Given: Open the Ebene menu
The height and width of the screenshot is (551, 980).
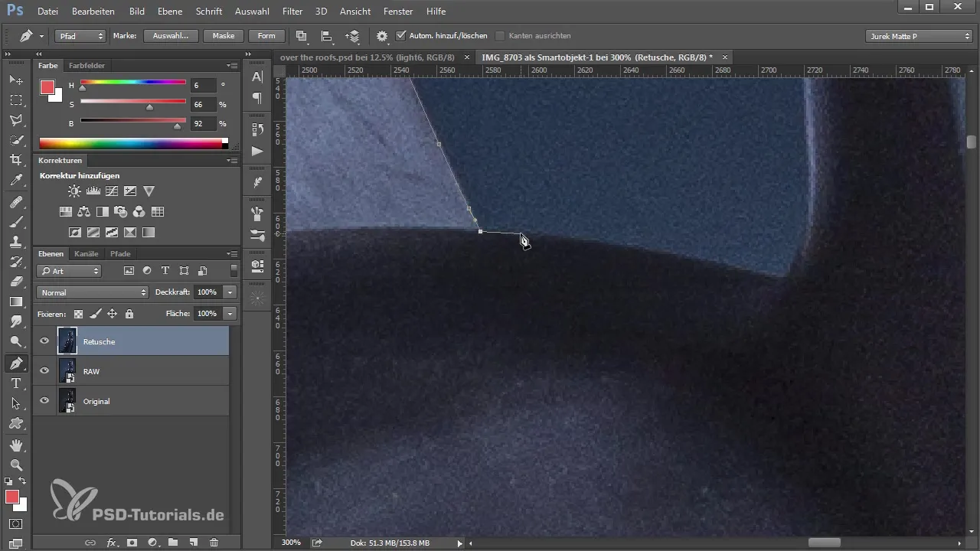Looking at the screenshot, I should pyautogui.click(x=171, y=11).
